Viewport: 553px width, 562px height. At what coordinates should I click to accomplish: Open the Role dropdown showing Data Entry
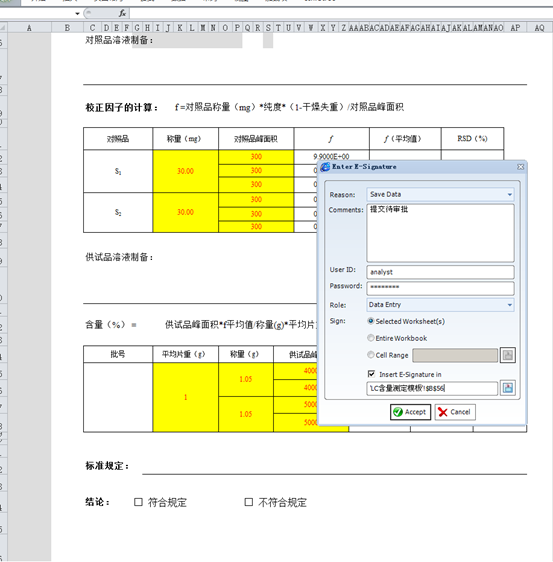coord(440,305)
